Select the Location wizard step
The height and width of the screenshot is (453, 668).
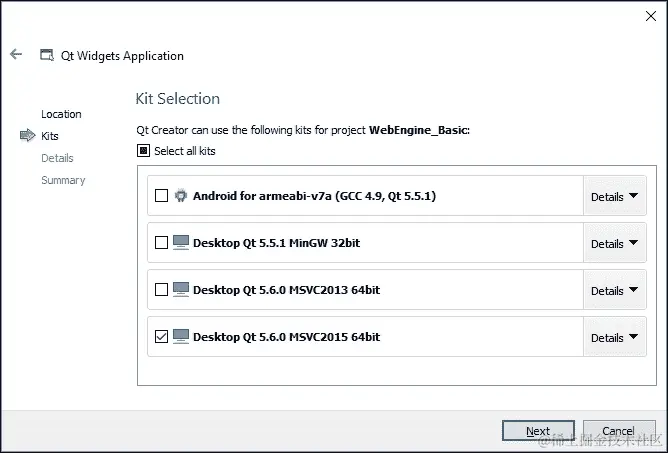(61, 114)
